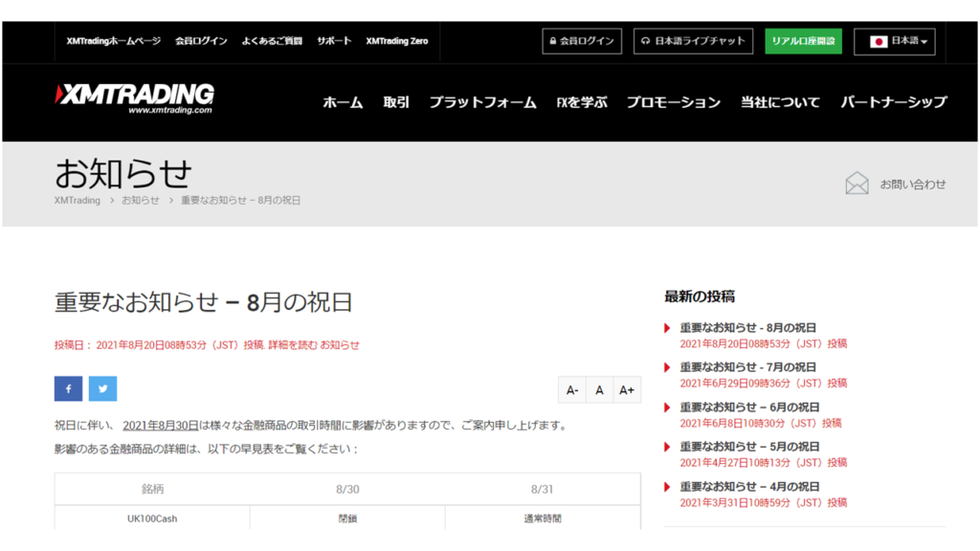The width and height of the screenshot is (980, 551).
Task: Open sidebar post 重要なお知らせ – 6月の祝日
Action: point(749,408)
